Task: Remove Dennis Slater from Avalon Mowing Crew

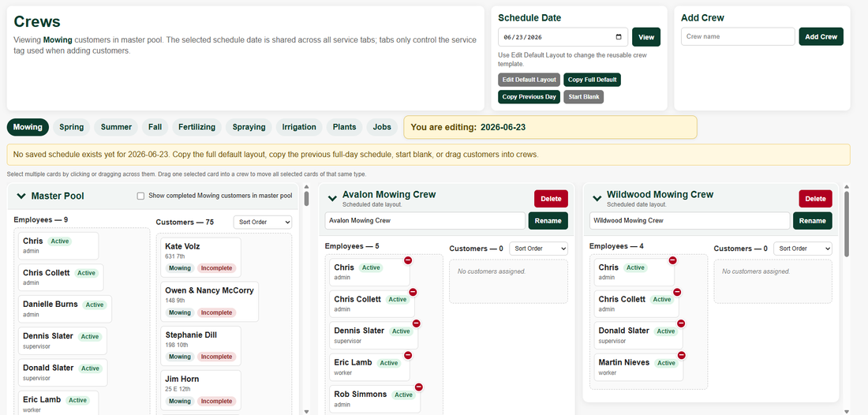Action: 417,323
